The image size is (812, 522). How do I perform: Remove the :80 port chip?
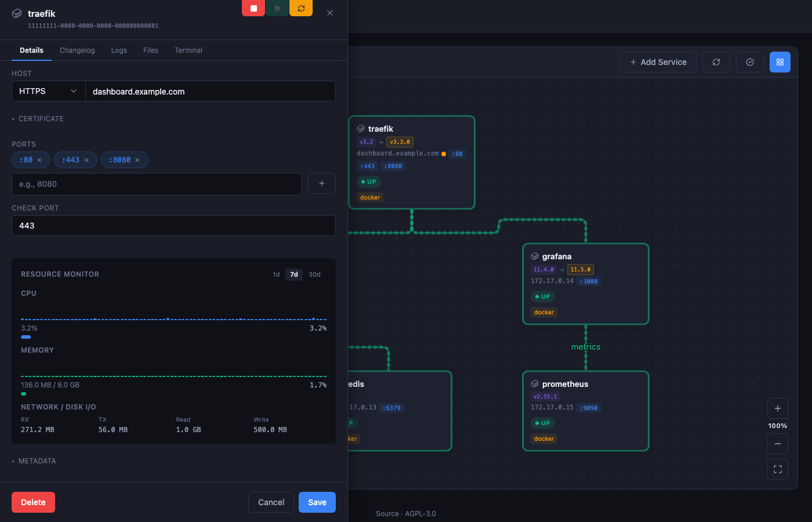click(39, 160)
